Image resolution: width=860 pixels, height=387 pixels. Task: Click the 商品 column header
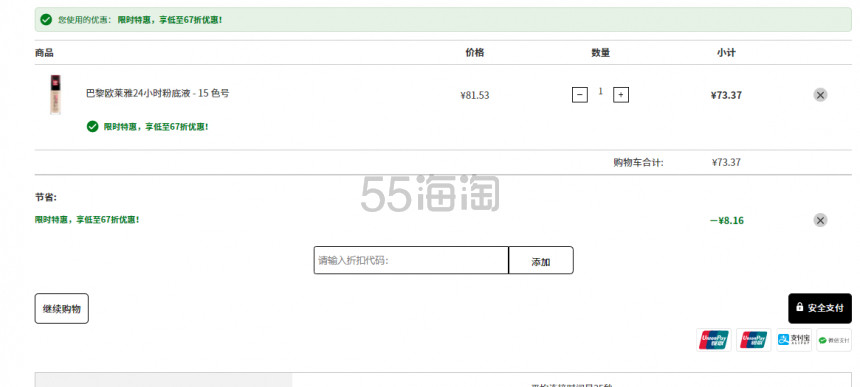tap(44, 53)
